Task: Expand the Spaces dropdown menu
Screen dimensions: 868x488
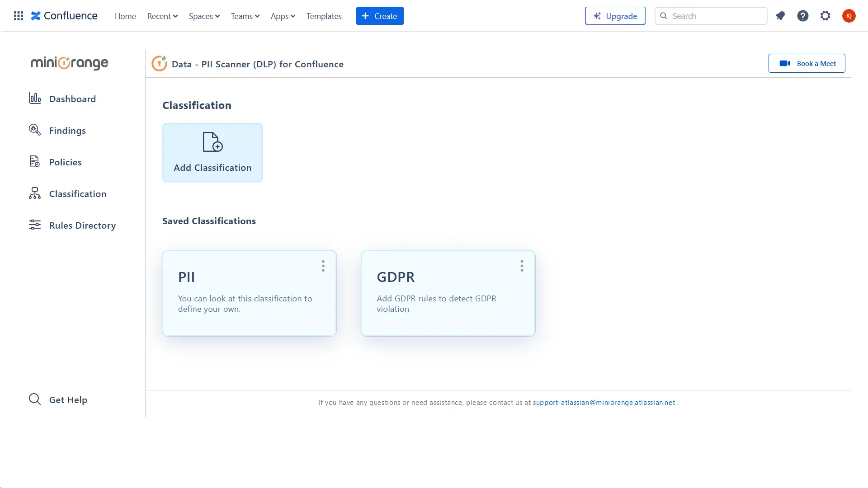Action: pyautogui.click(x=204, y=16)
